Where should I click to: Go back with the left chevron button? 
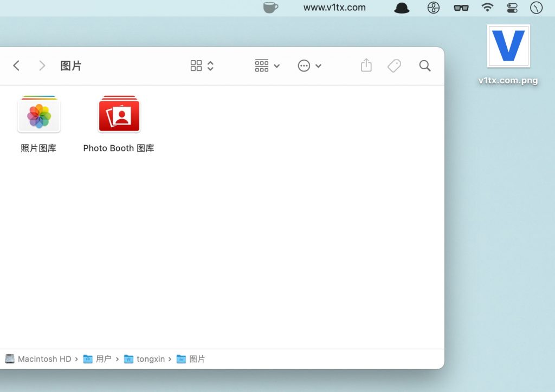(x=16, y=66)
